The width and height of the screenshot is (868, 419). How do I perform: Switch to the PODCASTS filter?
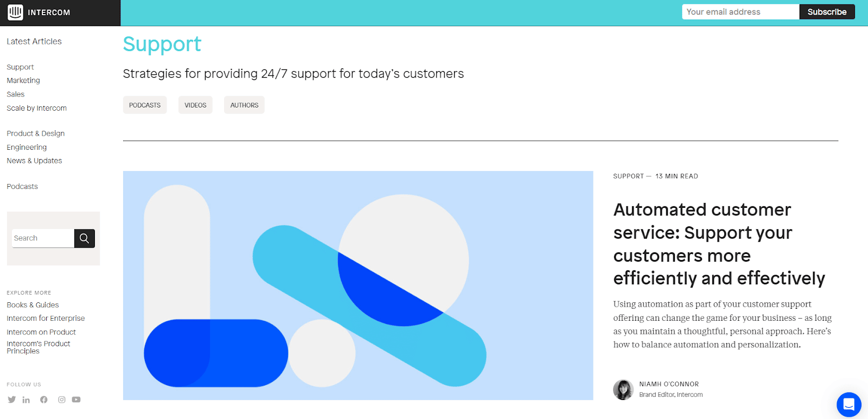[x=144, y=105]
